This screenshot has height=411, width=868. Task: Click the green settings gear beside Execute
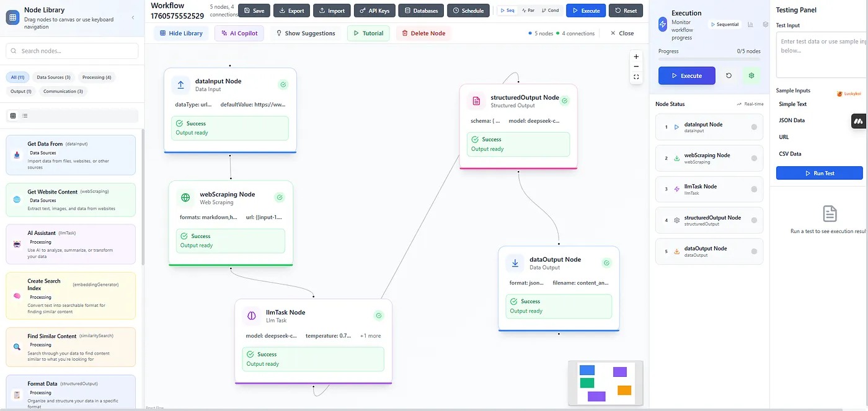click(751, 76)
